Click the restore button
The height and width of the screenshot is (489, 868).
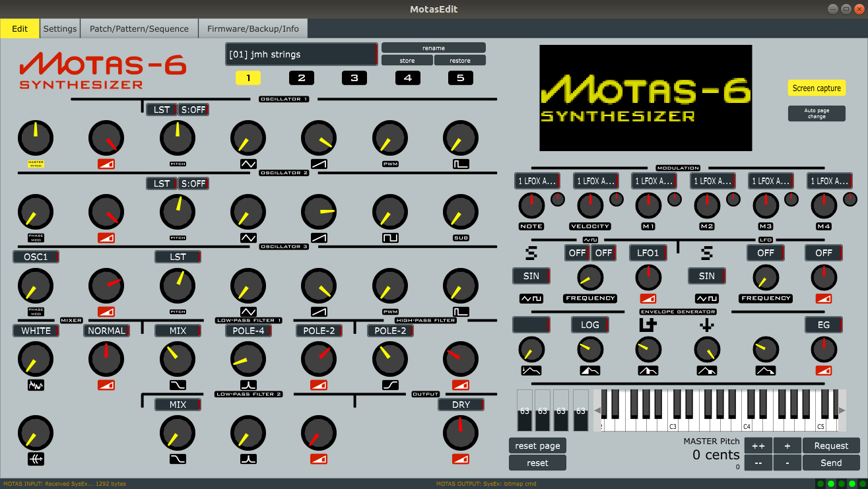coord(460,61)
